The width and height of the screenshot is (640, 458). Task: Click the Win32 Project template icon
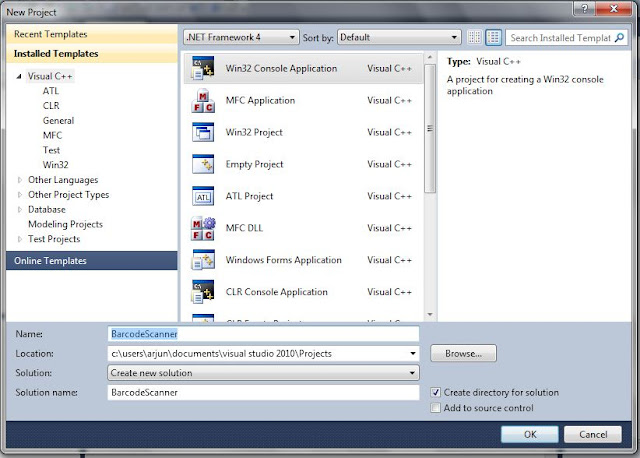[203, 132]
